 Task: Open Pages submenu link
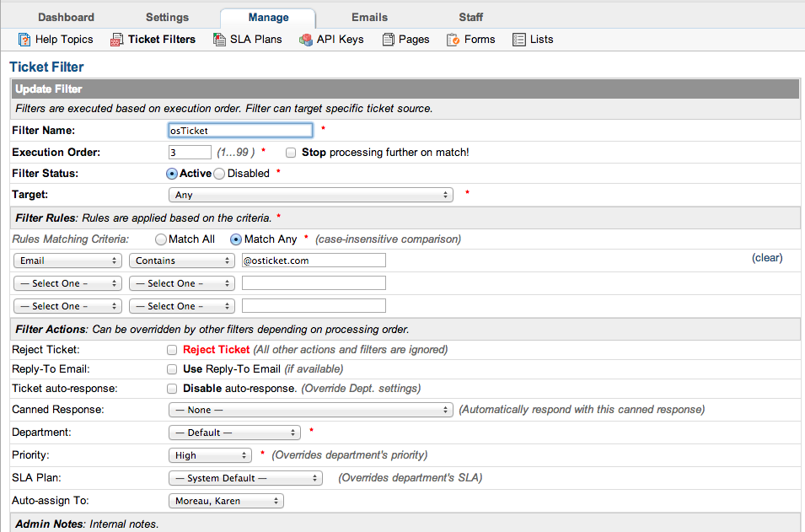(414, 40)
